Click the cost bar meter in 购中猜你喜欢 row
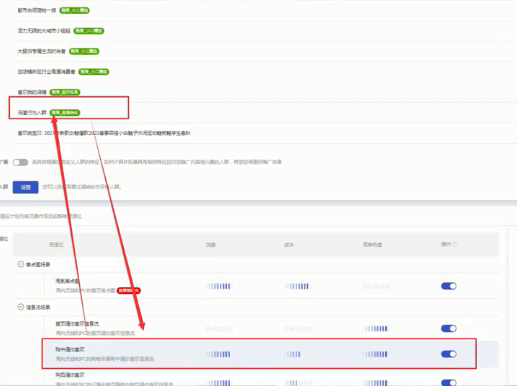 [293, 354]
